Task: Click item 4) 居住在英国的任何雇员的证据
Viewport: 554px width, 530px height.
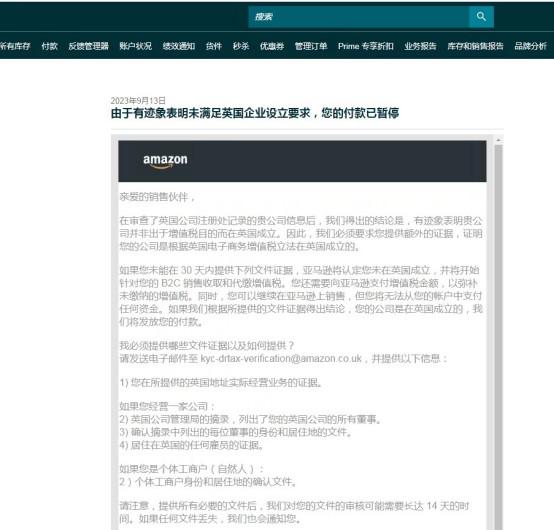Action: pyautogui.click(x=192, y=445)
